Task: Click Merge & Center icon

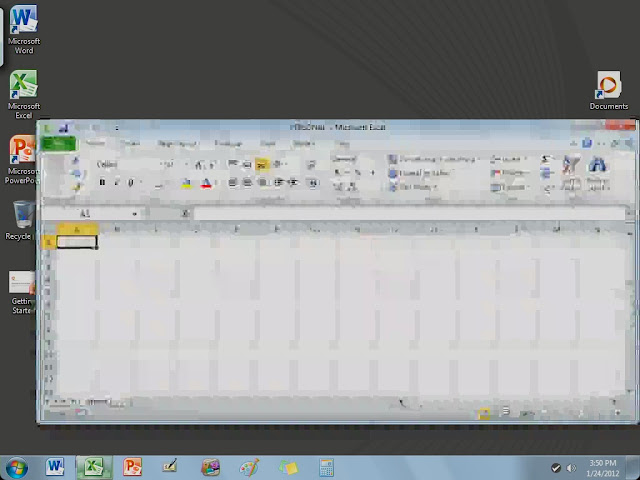Action: pos(313,183)
